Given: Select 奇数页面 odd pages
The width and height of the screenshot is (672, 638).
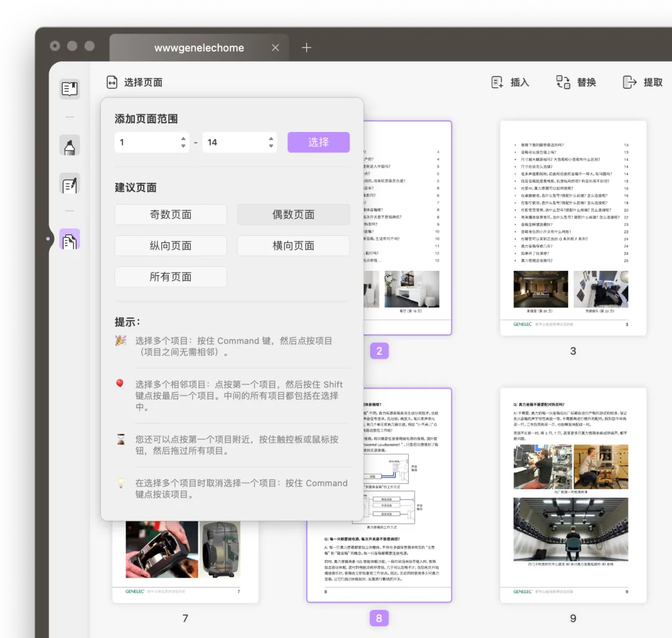Looking at the screenshot, I should 170,214.
